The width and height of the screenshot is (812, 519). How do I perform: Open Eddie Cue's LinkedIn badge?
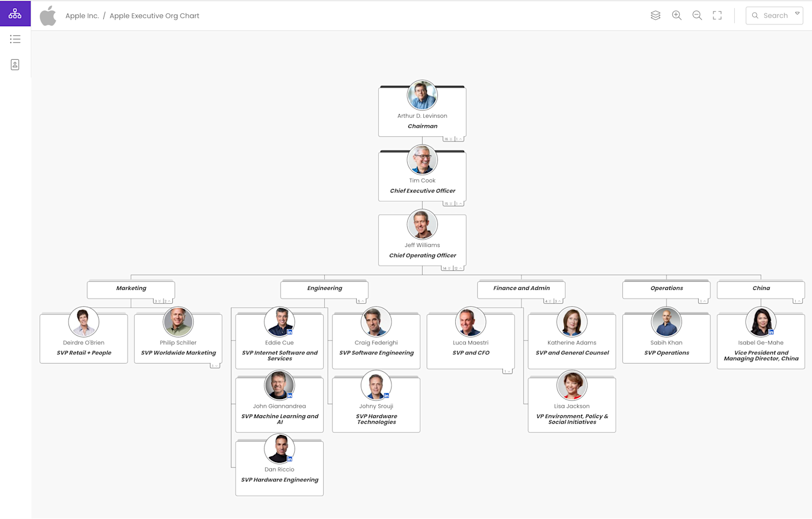click(x=289, y=332)
